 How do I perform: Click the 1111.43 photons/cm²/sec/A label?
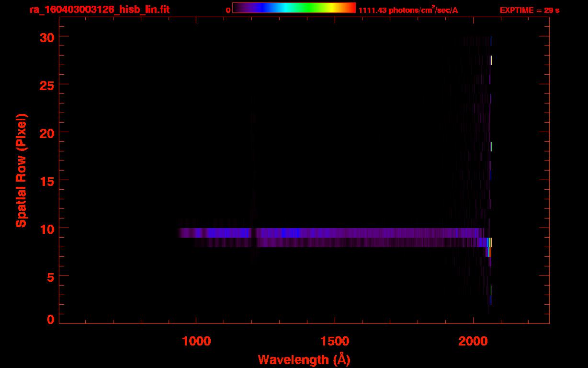pyautogui.click(x=408, y=11)
